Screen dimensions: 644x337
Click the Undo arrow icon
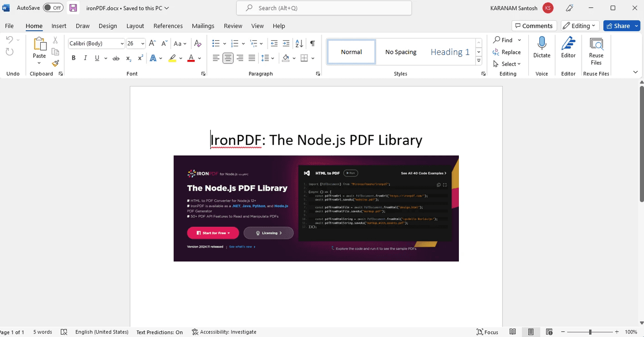[10, 40]
